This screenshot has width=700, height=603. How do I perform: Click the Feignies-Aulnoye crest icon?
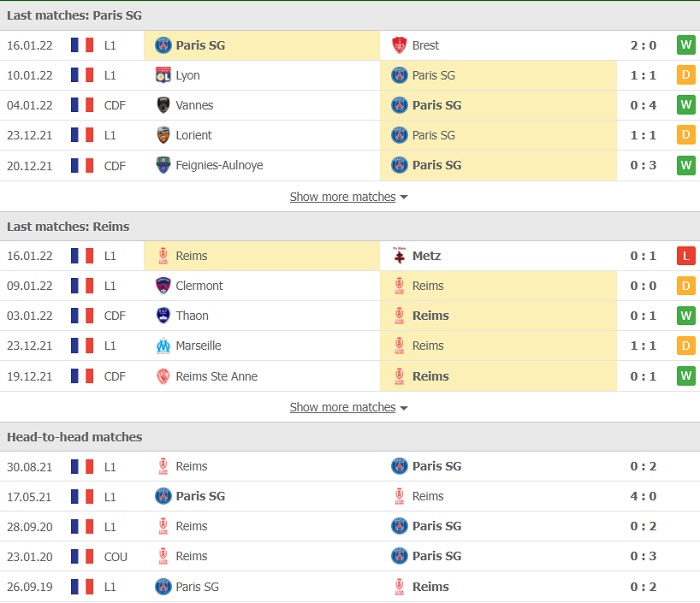point(163,165)
